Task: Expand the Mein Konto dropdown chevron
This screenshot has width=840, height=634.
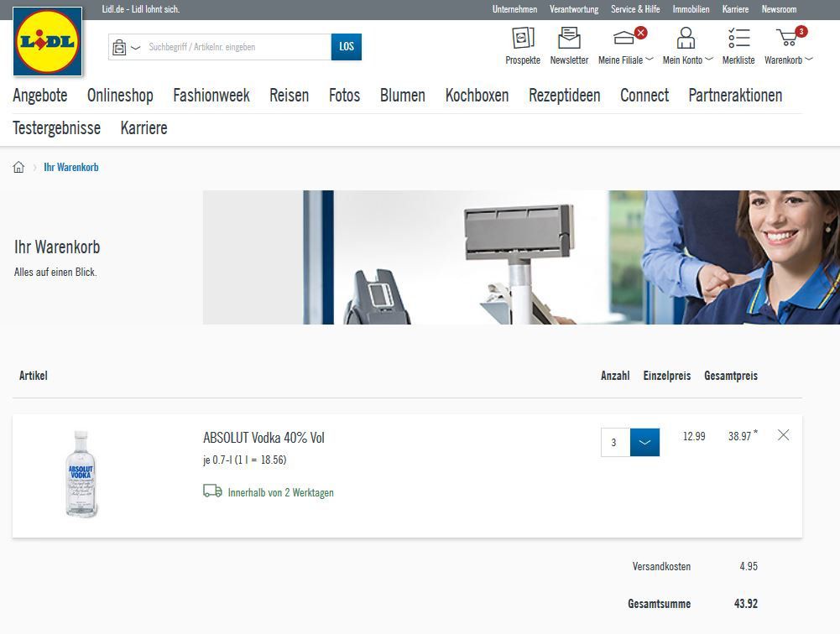Action: (709, 59)
